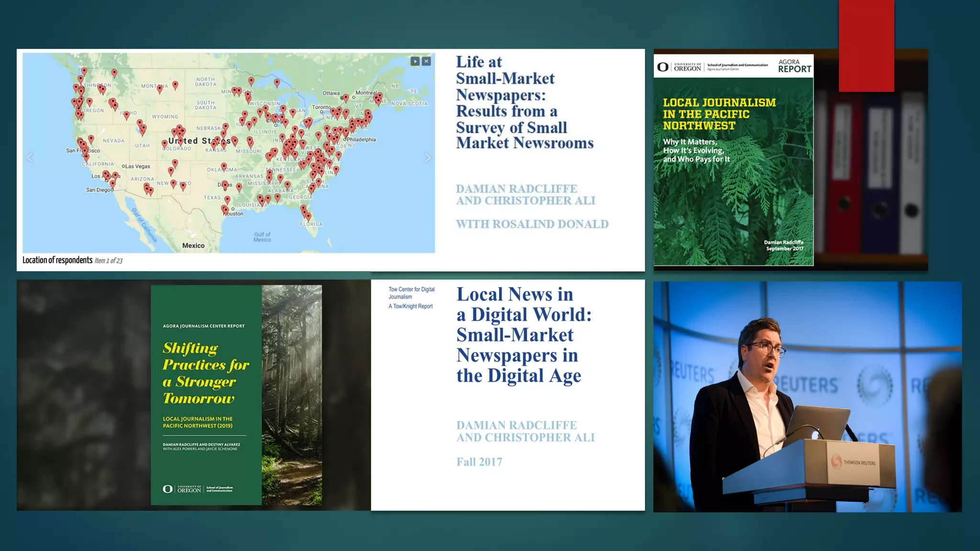
Task: Open Life at Small-Market Newspapers title
Action: click(524, 102)
